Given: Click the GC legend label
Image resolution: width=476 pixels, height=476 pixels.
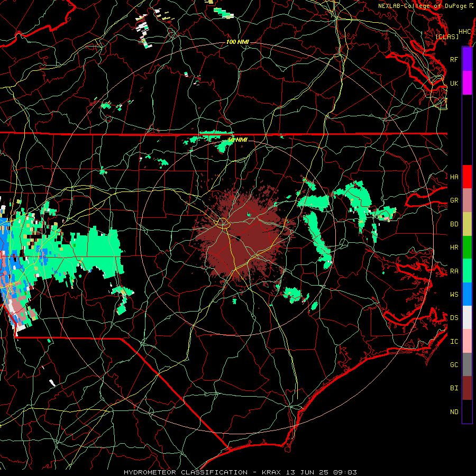Looking at the screenshot, I should (454, 364).
